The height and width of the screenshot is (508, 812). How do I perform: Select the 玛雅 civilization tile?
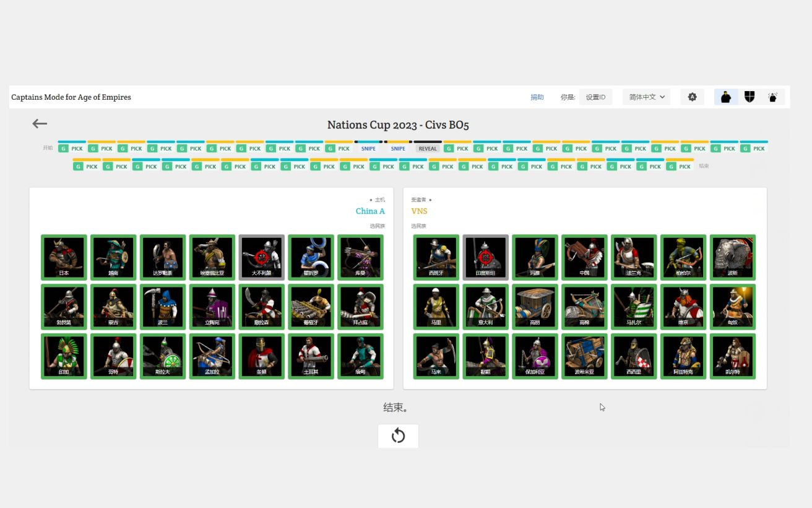(x=535, y=257)
